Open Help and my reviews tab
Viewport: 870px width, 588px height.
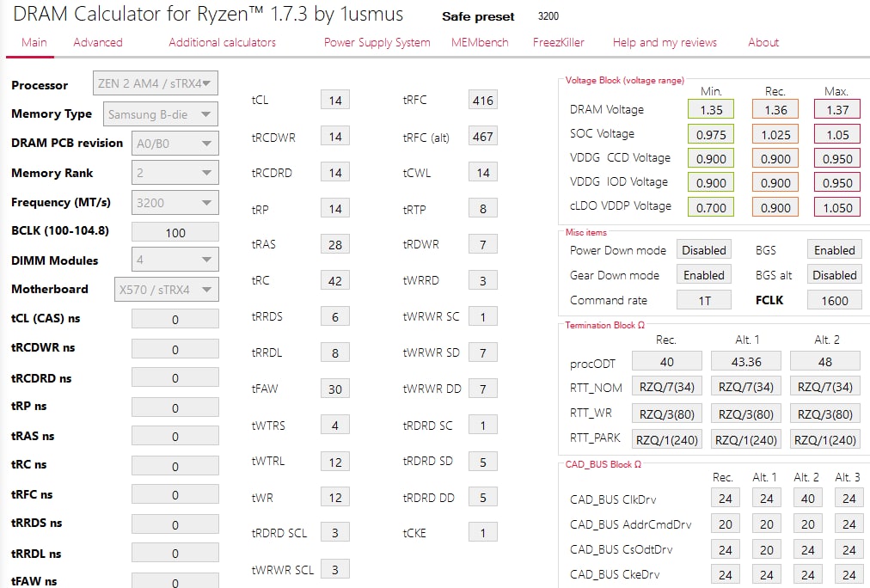(665, 43)
